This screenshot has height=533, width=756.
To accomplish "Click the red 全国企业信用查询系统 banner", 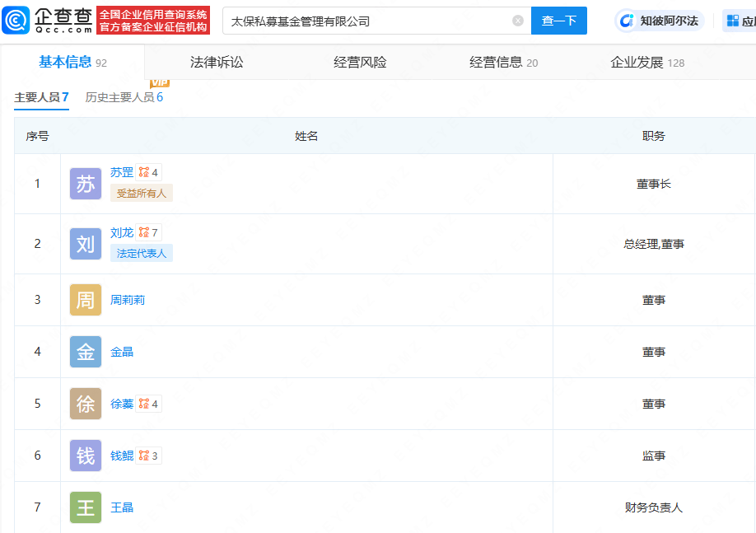I will 153,21.
